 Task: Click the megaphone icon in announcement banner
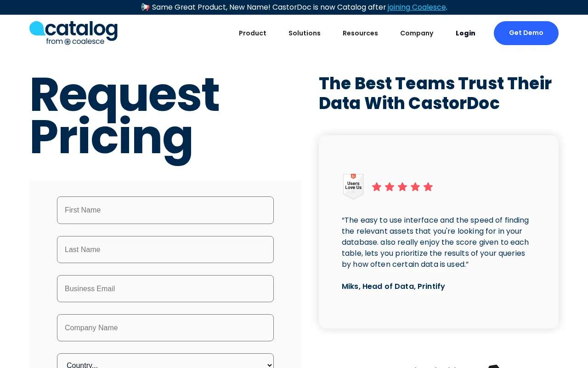[x=145, y=7]
